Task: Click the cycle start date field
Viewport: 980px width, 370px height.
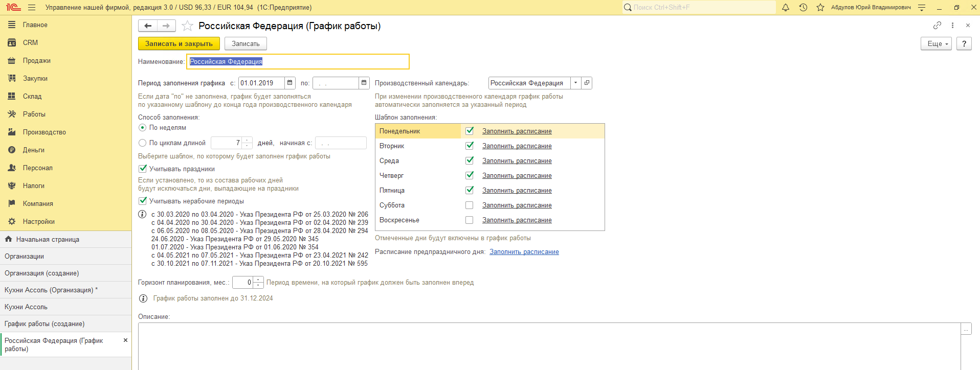Action: coord(341,143)
